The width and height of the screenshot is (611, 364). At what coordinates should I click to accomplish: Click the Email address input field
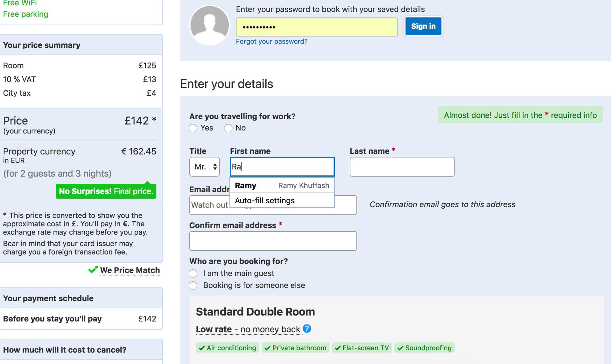[273, 205]
